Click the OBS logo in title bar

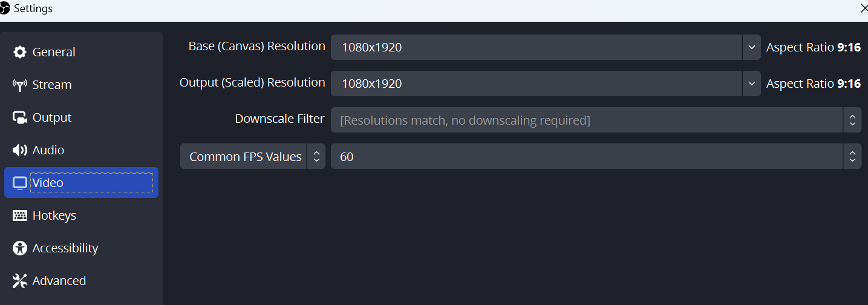click(x=5, y=8)
